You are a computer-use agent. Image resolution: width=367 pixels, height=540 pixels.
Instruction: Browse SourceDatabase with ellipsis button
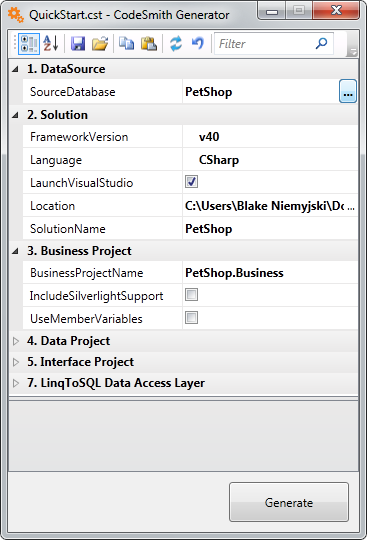[348, 91]
